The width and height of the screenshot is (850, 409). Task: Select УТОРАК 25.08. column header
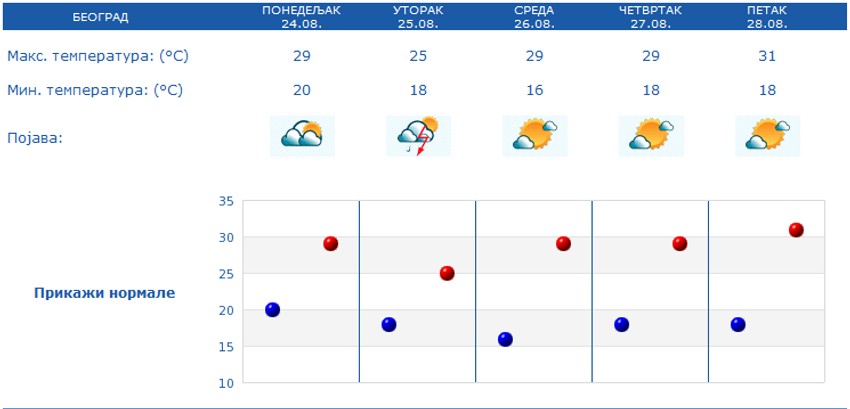[418, 16]
